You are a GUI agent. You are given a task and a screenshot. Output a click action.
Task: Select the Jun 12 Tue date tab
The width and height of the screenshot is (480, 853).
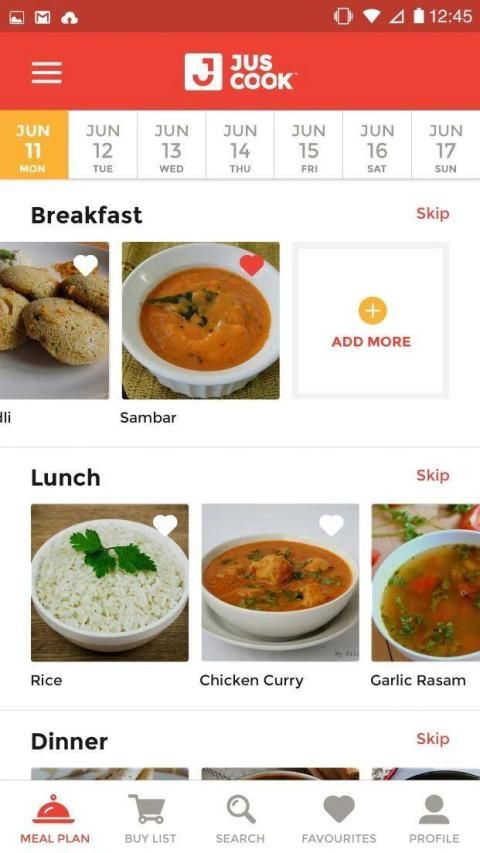point(103,145)
